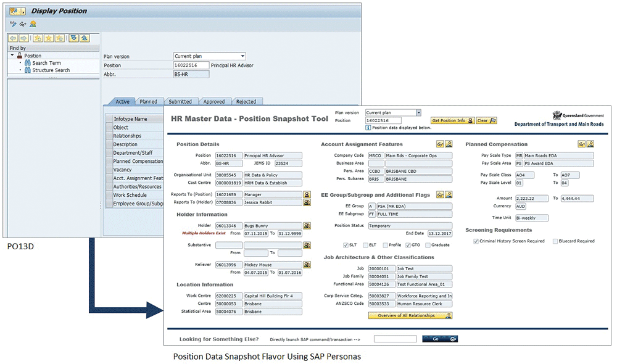Click the SAP command/transaction input field
The height and width of the screenshot is (364, 617).
point(395,339)
